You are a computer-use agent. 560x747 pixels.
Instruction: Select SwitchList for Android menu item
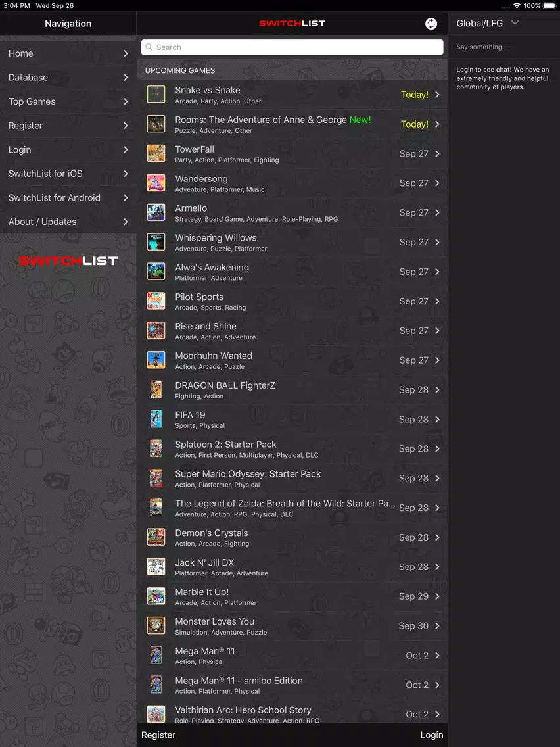tap(68, 198)
